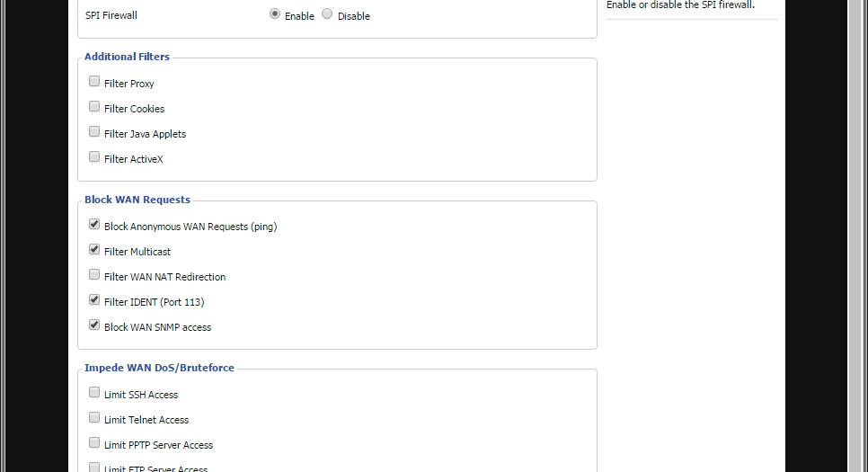Click the Block WAN Requests section heading

[x=137, y=200]
